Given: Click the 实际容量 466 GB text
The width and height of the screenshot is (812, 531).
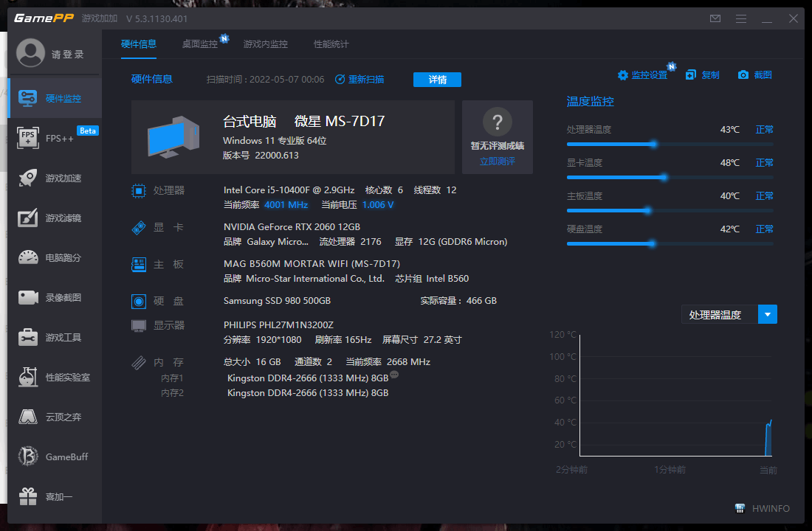Looking at the screenshot, I should tap(458, 301).
